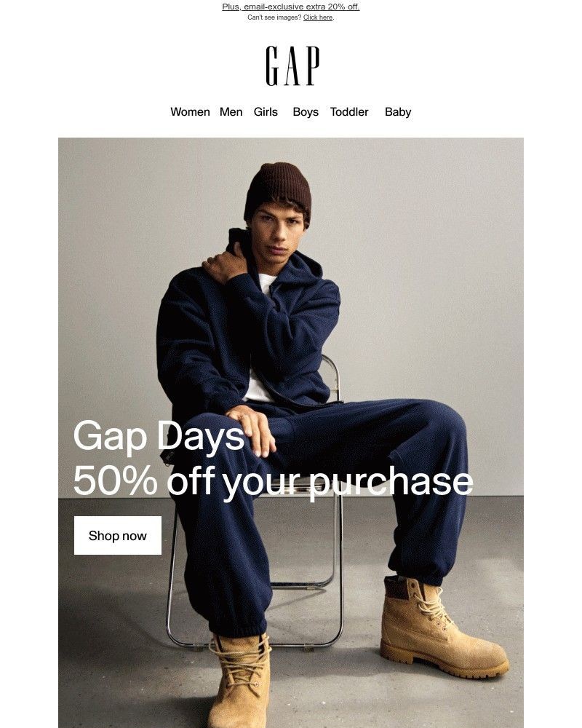Click the 'Gap Days' headline text
582x728 pixels.
click(159, 435)
